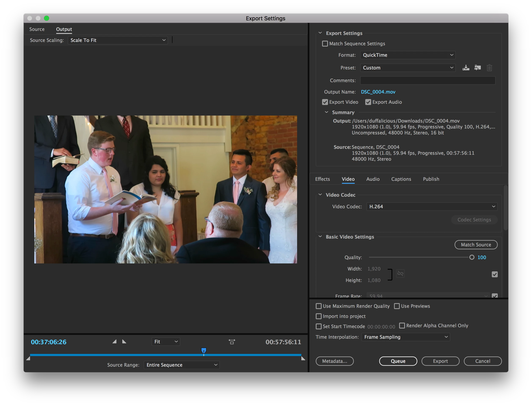This screenshot has height=406, width=532.
Task: Click the Match Source button
Action: click(x=476, y=244)
